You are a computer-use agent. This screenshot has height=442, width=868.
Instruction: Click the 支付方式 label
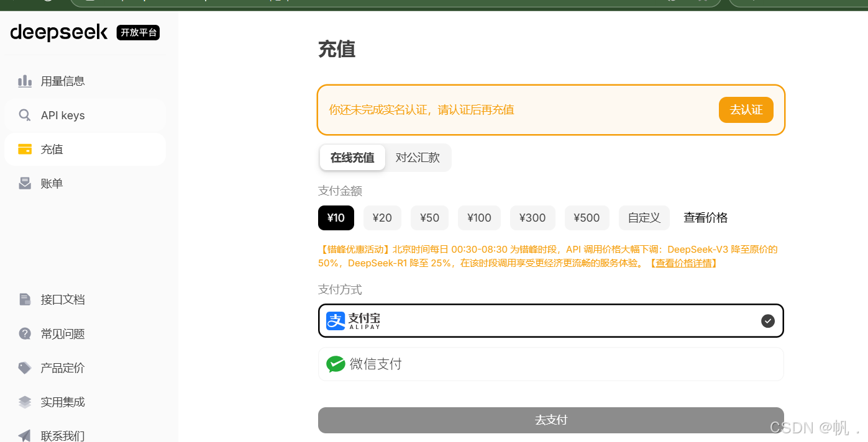340,289
